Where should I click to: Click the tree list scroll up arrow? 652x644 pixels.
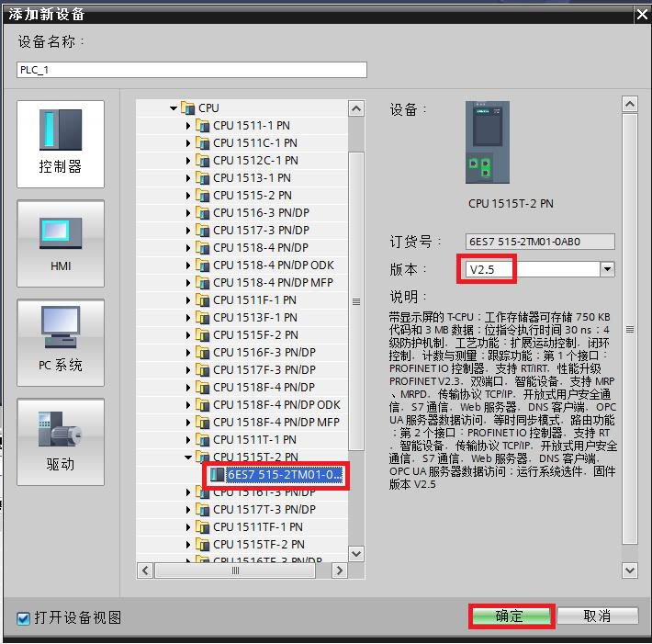(x=356, y=109)
